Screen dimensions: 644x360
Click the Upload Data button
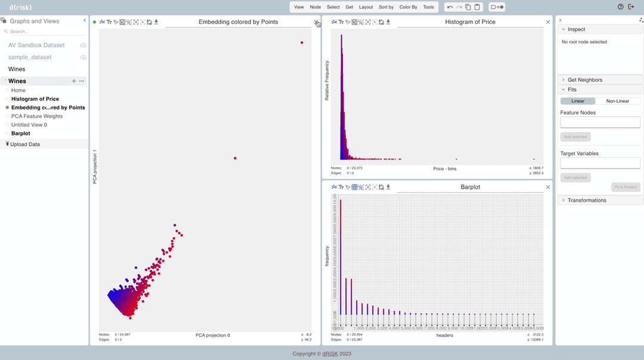25,144
